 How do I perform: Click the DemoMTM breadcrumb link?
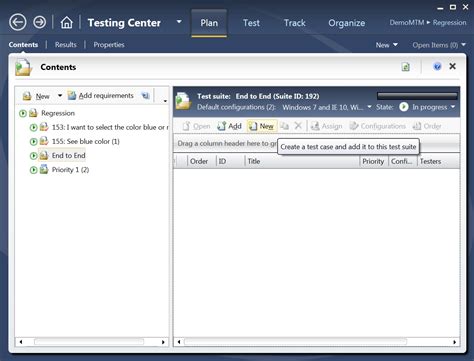[x=407, y=22]
